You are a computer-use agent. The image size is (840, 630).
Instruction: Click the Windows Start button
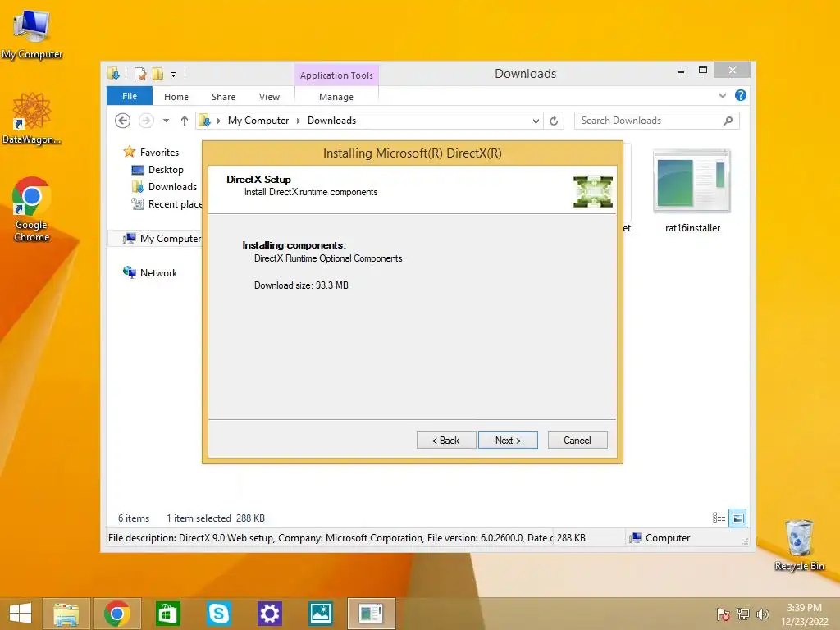(x=20, y=614)
